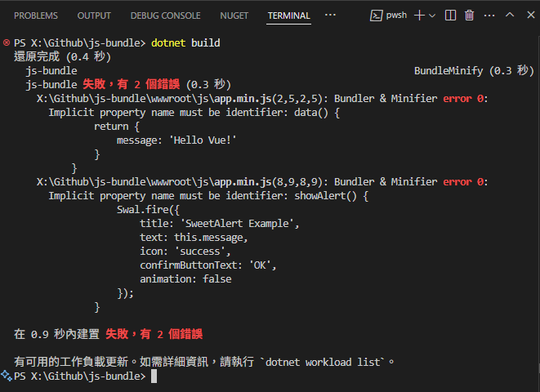Switch to the OUTPUT tab
The width and height of the screenshot is (540, 392).
point(94,16)
